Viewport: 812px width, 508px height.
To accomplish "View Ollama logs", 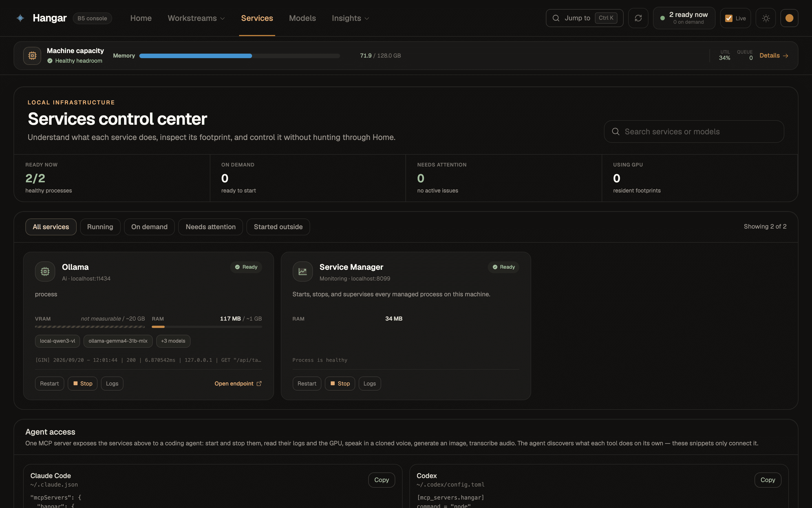I will (112, 383).
